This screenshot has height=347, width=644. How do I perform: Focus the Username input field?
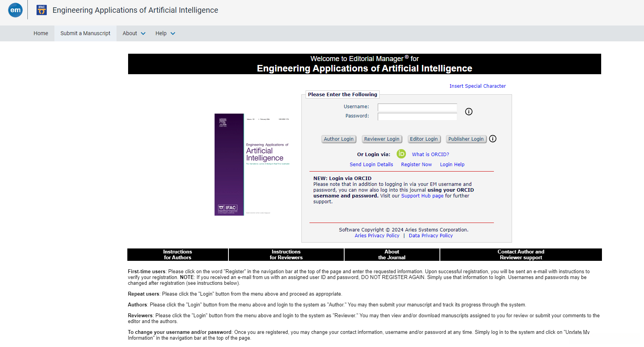[x=417, y=107]
